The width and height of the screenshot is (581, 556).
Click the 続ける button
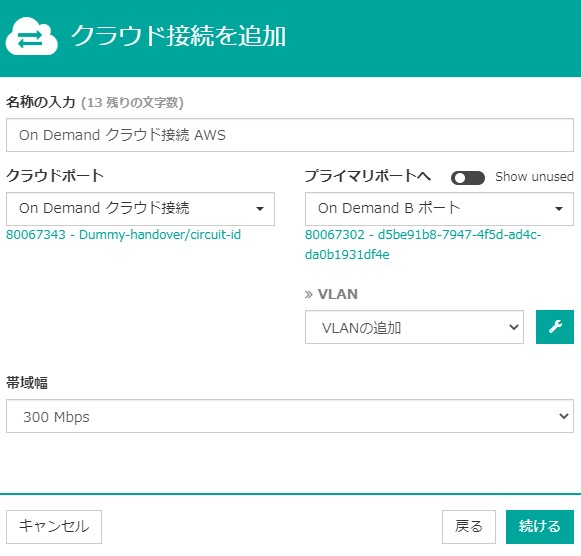pos(540,526)
